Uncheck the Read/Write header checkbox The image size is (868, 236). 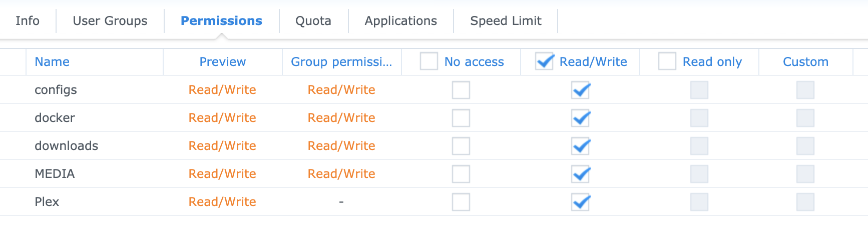544,61
